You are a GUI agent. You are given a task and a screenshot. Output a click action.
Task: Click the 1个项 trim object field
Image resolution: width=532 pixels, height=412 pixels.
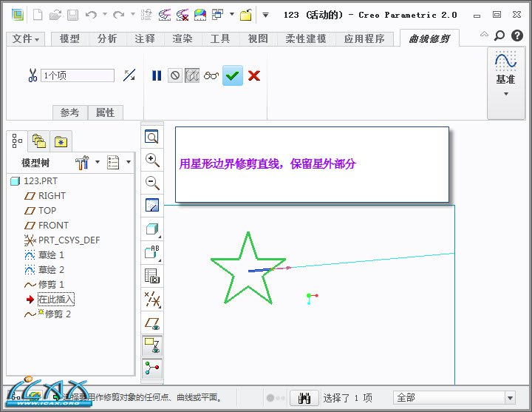(x=78, y=75)
